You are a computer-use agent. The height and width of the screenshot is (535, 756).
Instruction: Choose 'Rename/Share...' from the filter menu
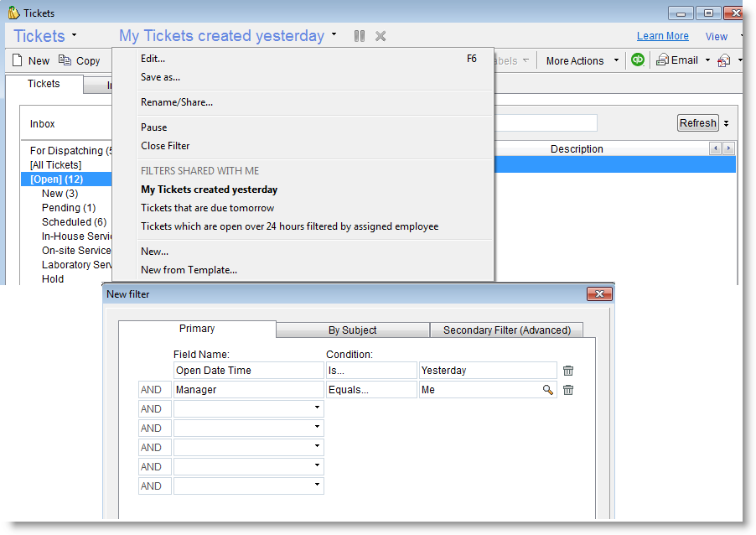click(x=177, y=102)
